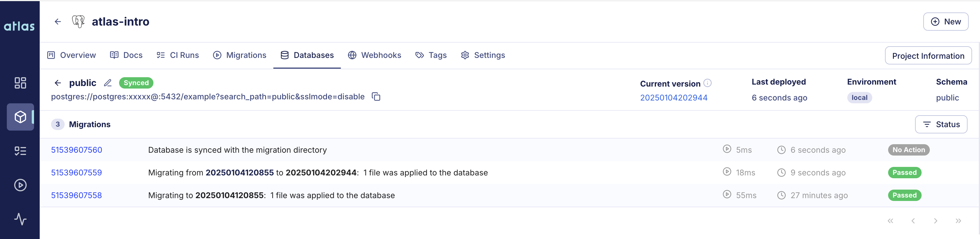Copy the postgres connection URL
This screenshot has height=239, width=980.
click(376, 97)
